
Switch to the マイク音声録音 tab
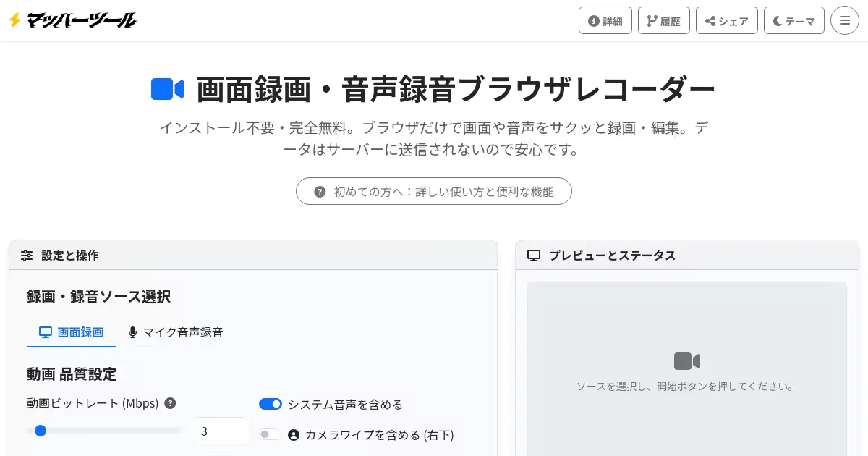[175, 332]
